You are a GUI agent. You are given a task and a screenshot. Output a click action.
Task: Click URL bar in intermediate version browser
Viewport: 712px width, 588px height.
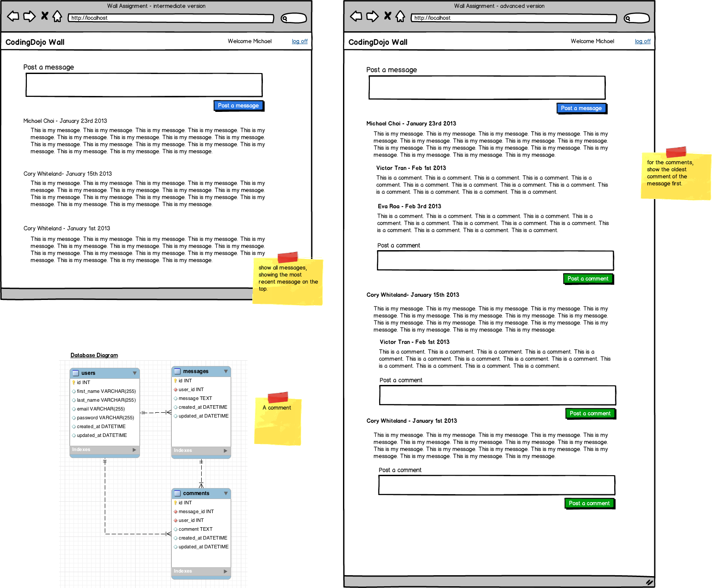click(x=171, y=18)
